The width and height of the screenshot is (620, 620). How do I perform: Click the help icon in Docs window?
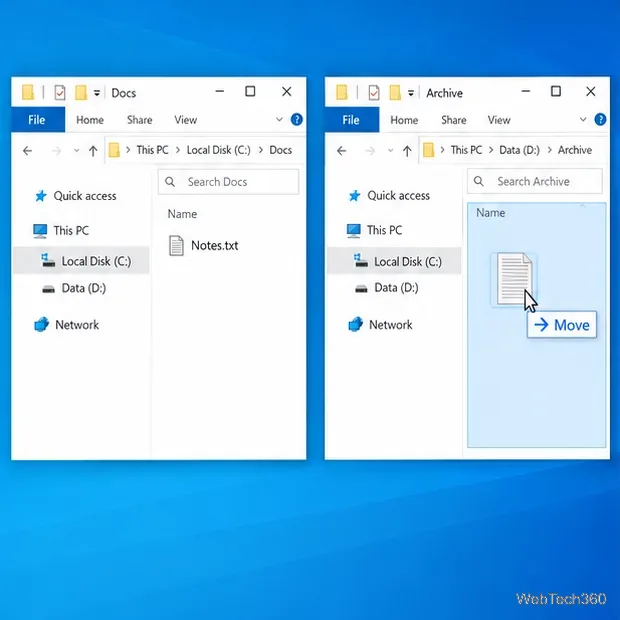coord(297,119)
